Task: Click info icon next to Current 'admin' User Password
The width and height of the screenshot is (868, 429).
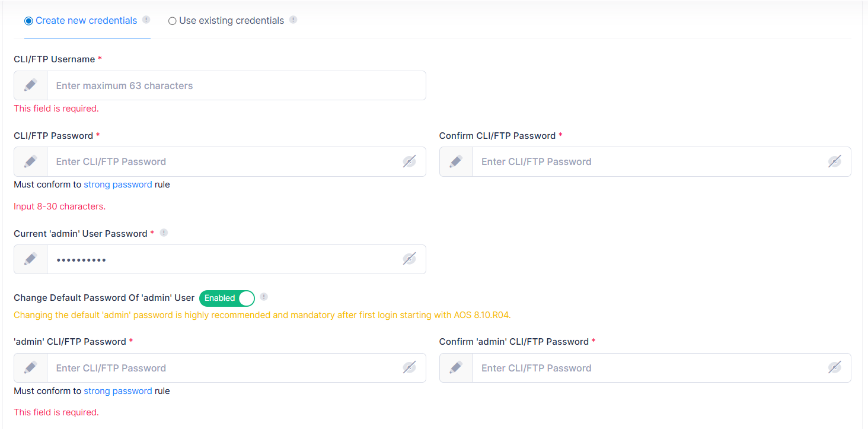Action: tap(164, 233)
